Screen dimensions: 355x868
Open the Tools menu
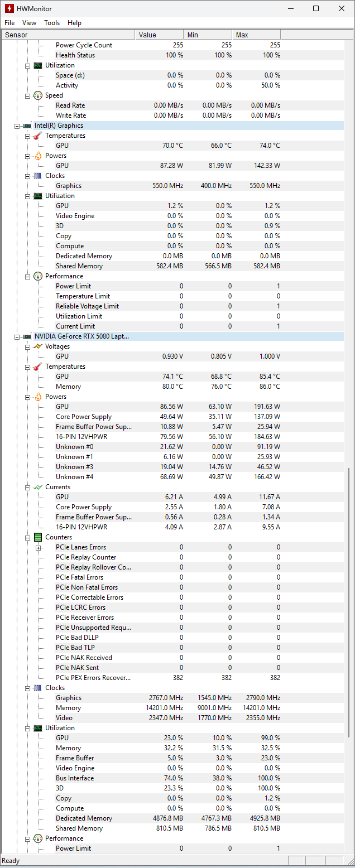click(52, 23)
